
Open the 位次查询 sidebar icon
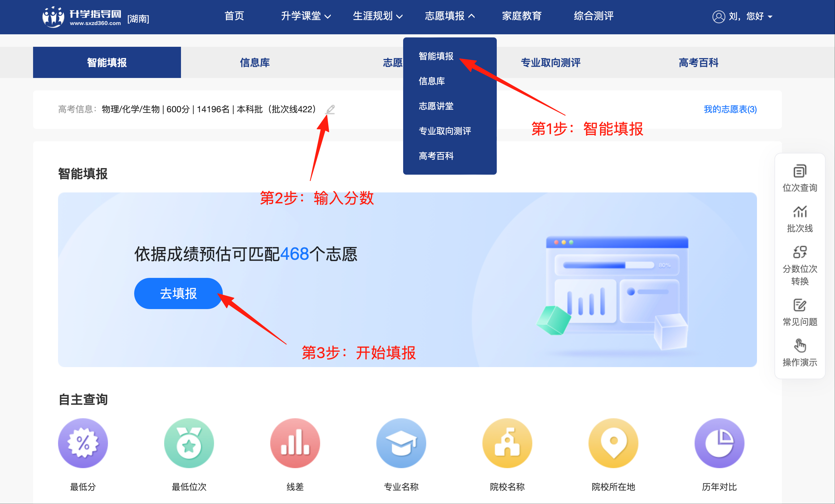800,172
